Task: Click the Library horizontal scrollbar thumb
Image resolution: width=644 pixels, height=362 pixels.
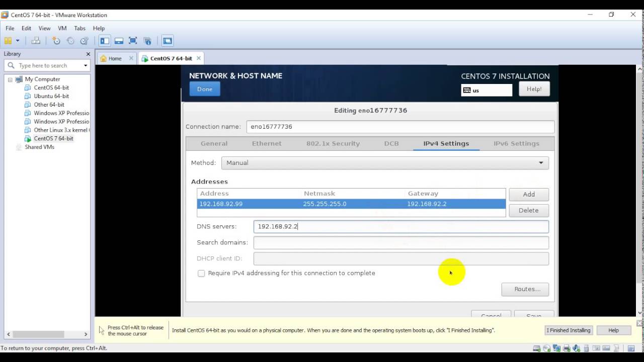Action: (38, 334)
